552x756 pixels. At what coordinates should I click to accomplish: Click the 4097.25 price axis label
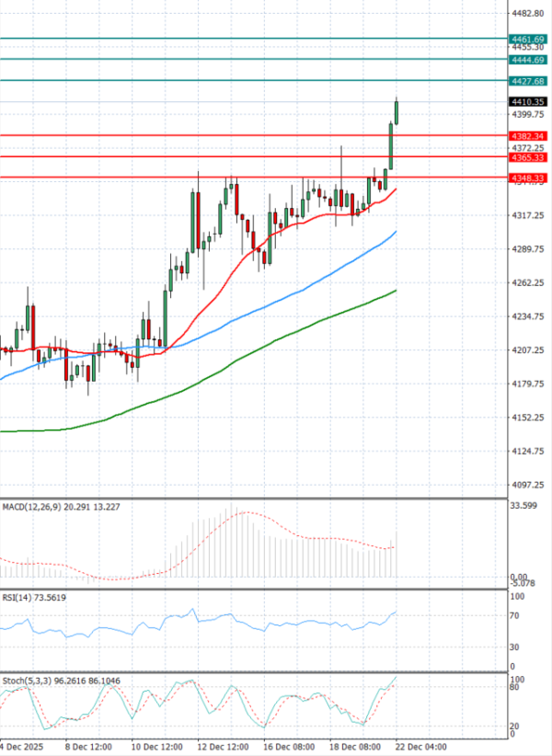click(527, 485)
